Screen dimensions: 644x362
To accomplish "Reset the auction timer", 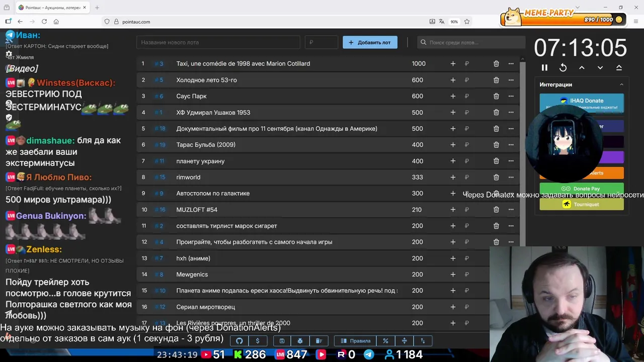I will pyautogui.click(x=563, y=67).
